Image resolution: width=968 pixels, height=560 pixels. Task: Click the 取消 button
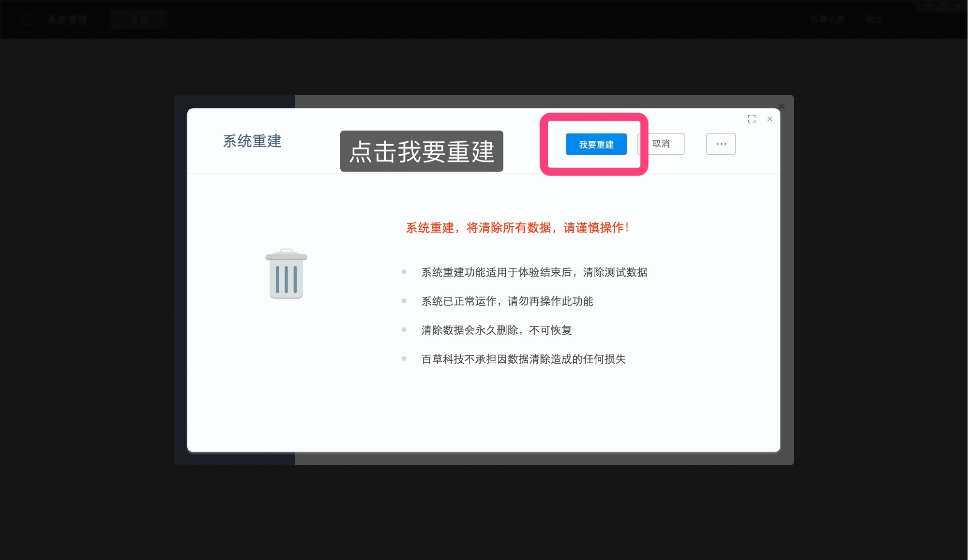(661, 144)
